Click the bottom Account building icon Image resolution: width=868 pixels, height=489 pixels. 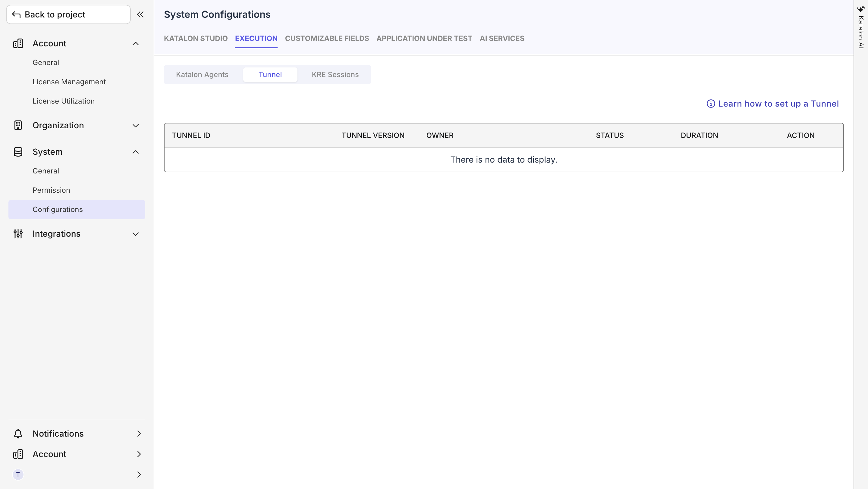coord(18,454)
